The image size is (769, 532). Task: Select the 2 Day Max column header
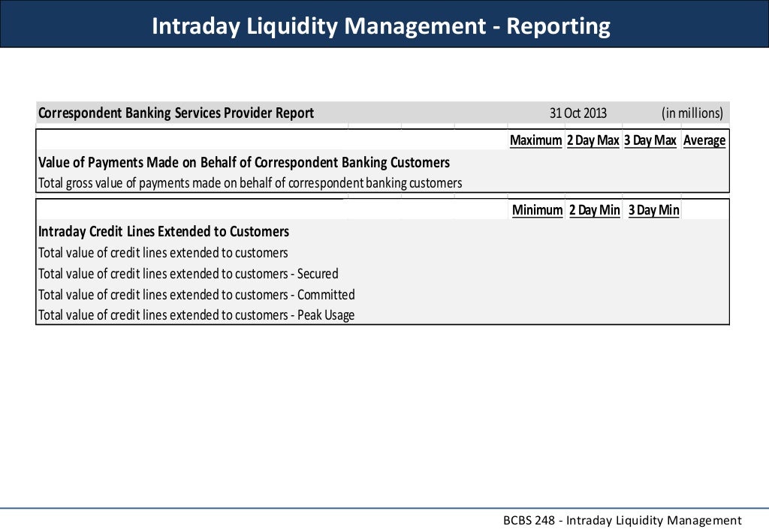[x=593, y=140]
